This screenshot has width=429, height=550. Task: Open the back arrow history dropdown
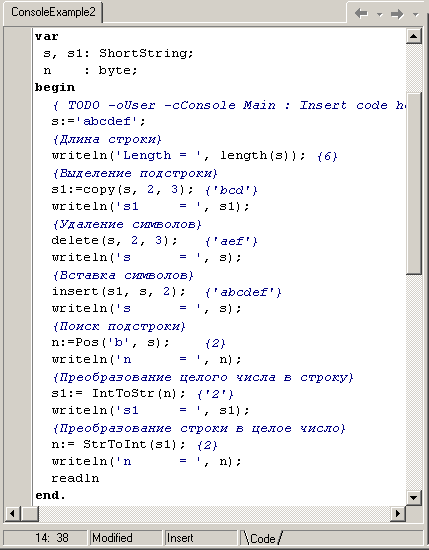pyautogui.click(x=380, y=14)
